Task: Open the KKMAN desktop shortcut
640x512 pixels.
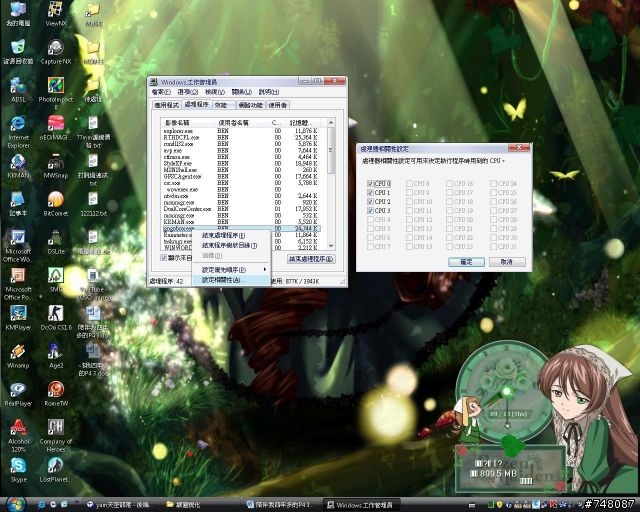Action: click(x=18, y=166)
